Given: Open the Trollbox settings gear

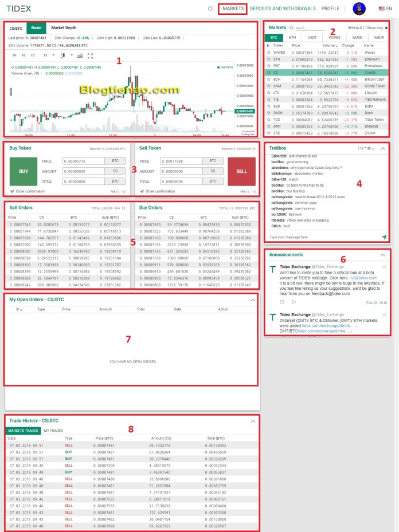Looking at the screenshot, I should 369,149.
